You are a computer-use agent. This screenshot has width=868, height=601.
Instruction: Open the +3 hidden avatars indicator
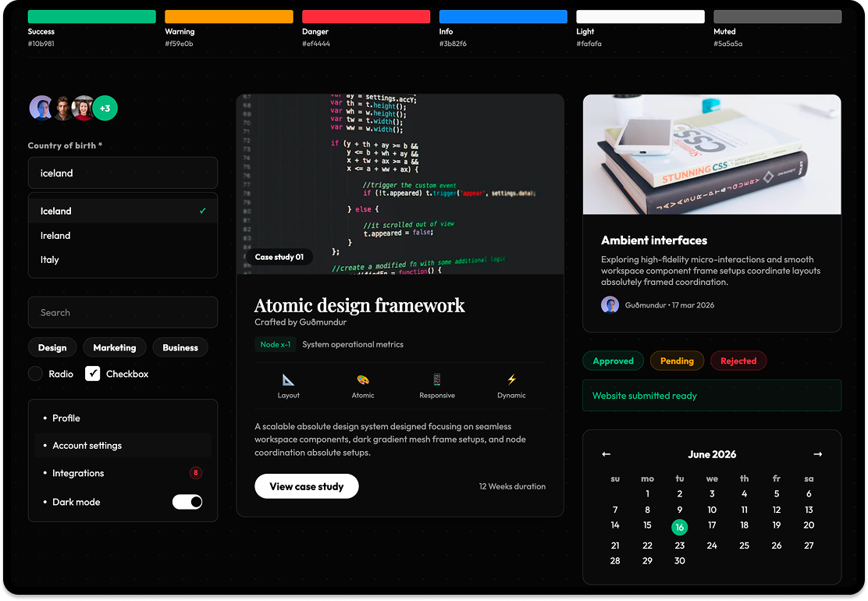[105, 107]
